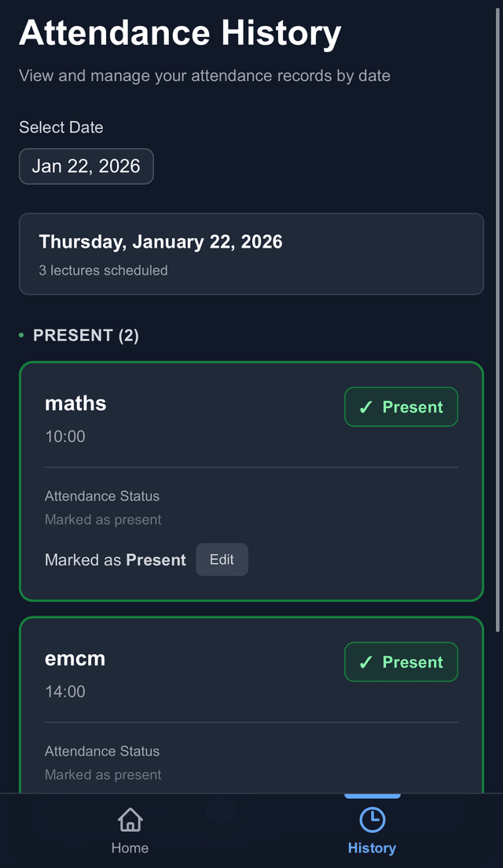Stay on the History tab

coord(372,832)
